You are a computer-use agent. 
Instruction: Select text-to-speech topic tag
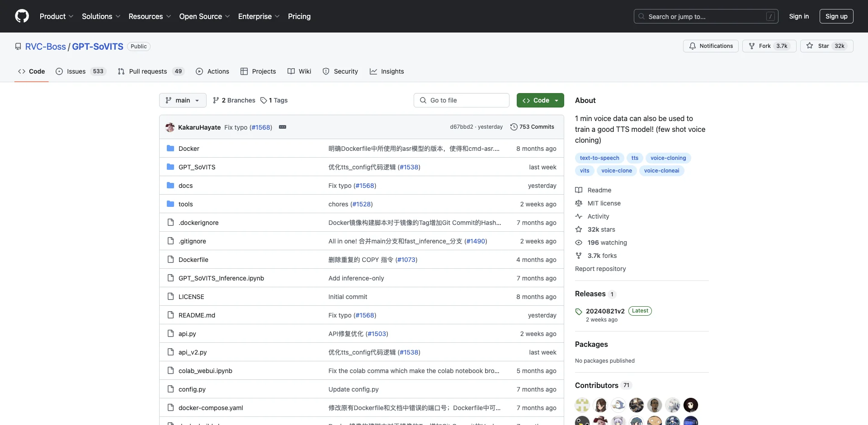tap(599, 158)
